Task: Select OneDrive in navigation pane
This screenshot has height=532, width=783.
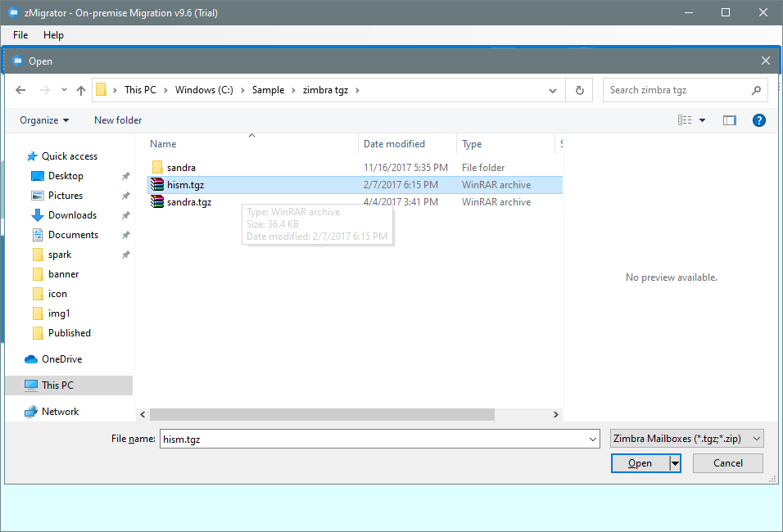Action: tap(61, 359)
